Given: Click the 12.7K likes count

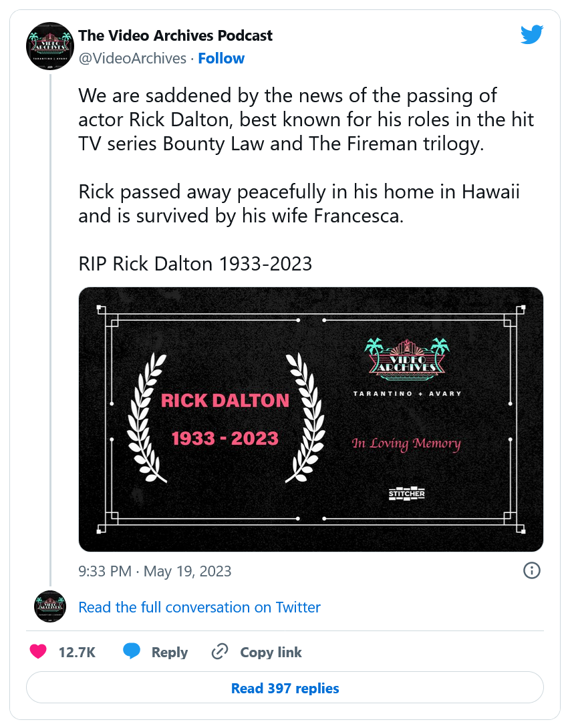Looking at the screenshot, I should pos(77,653).
